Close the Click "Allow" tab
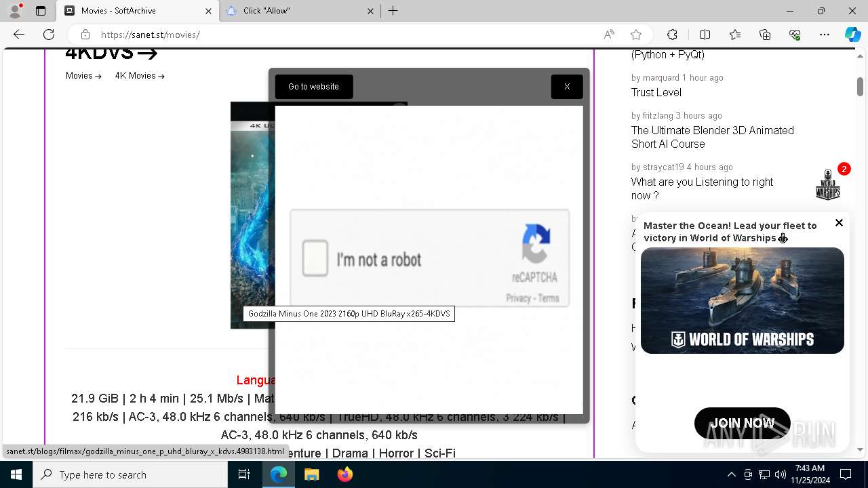868x488 pixels. pos(370,11)
